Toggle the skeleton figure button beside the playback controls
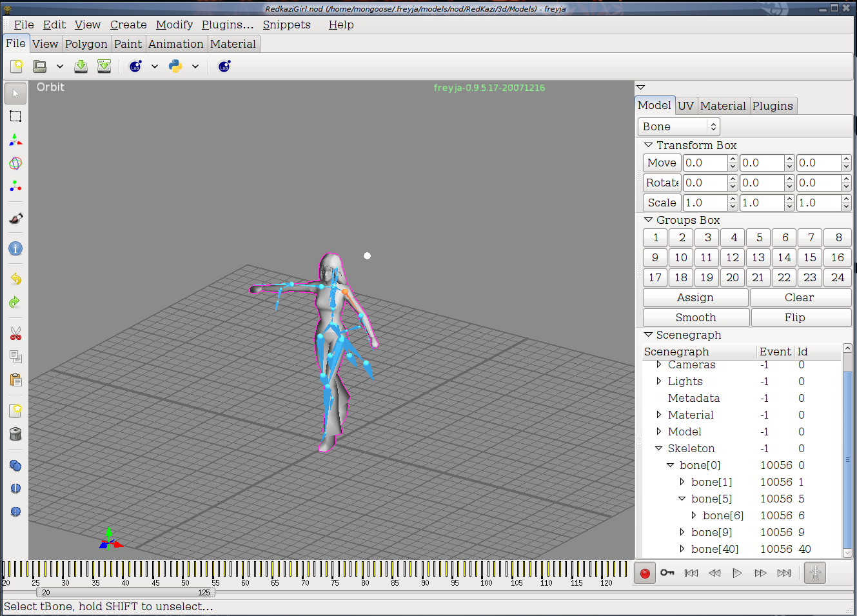Viewport: 857px width, 616px height. tap(815, 573)
